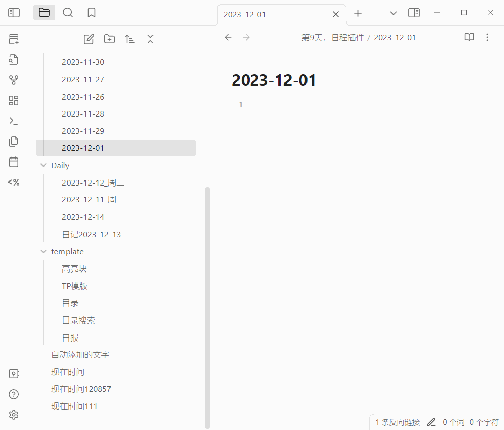Screen dimensions: 504x430
Task: Open today's daily note calendar icon
Action: tap(14, 162)
